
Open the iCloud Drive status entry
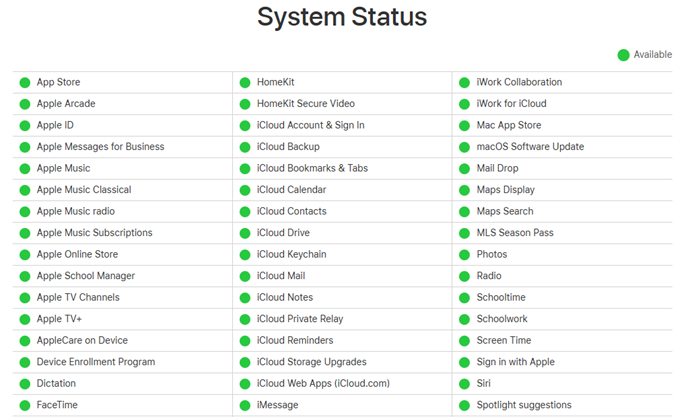[x=283, y=233]
